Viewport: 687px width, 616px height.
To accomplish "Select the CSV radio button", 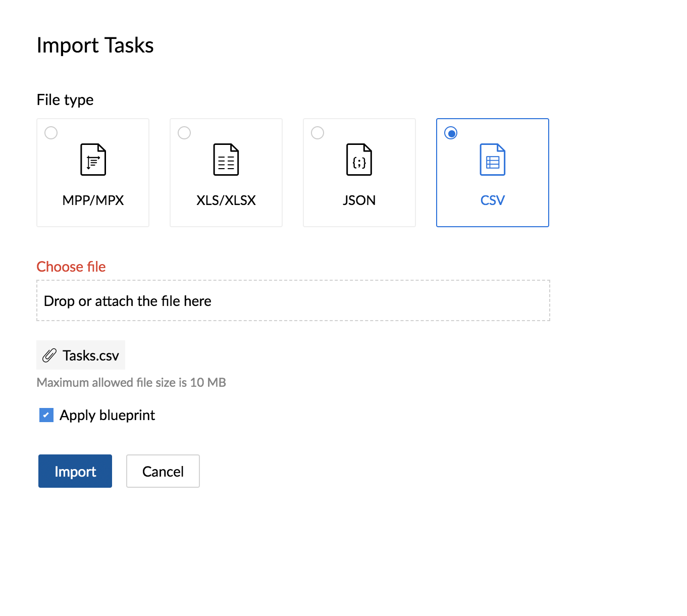I will 451,133.
